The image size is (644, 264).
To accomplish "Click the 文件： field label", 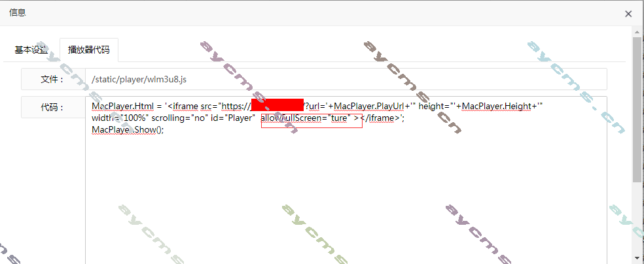I will (52, 80).
